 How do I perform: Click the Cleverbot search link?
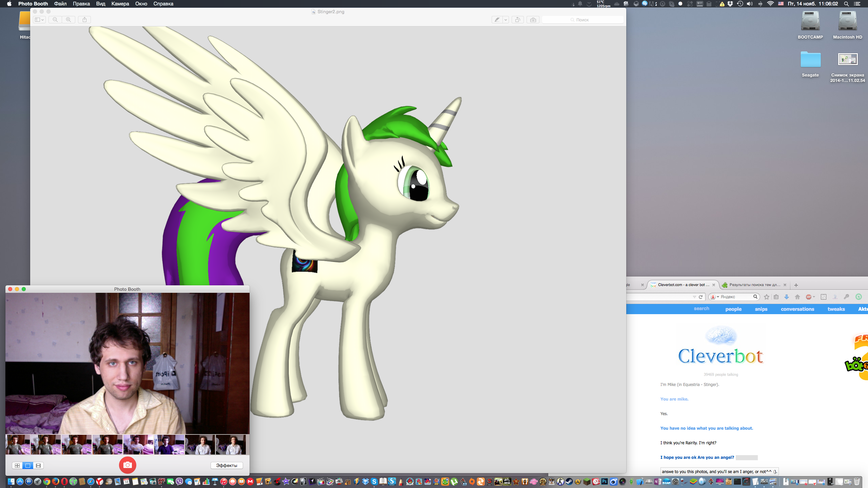(701, 309)
